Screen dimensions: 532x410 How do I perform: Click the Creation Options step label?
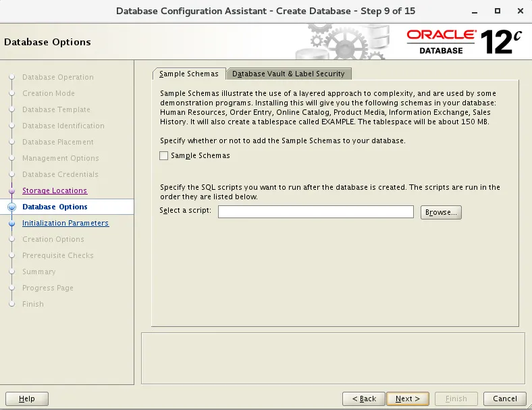pos(53,239)
